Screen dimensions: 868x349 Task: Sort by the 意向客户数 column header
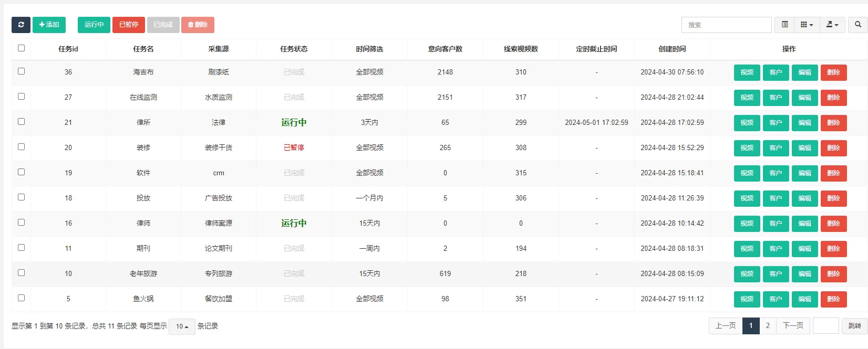pos(445,49)
